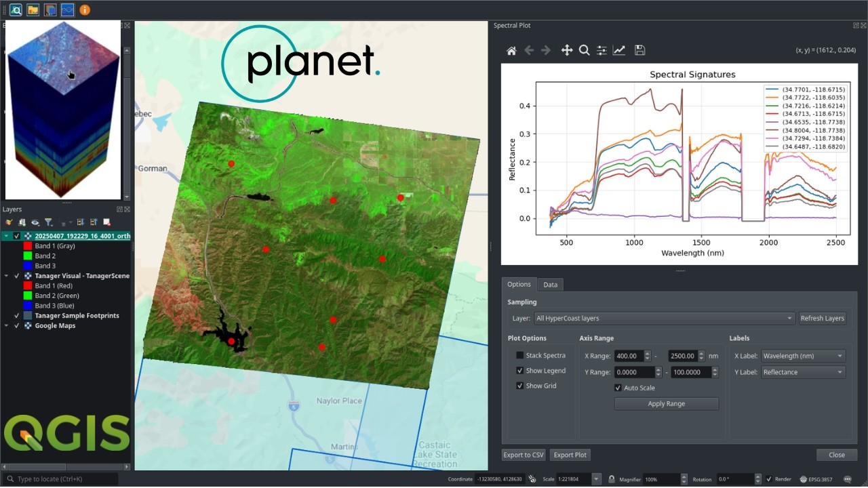The image size is (868, 488).
Task: Click the X Range maximum input field
Action: (683, 356)
